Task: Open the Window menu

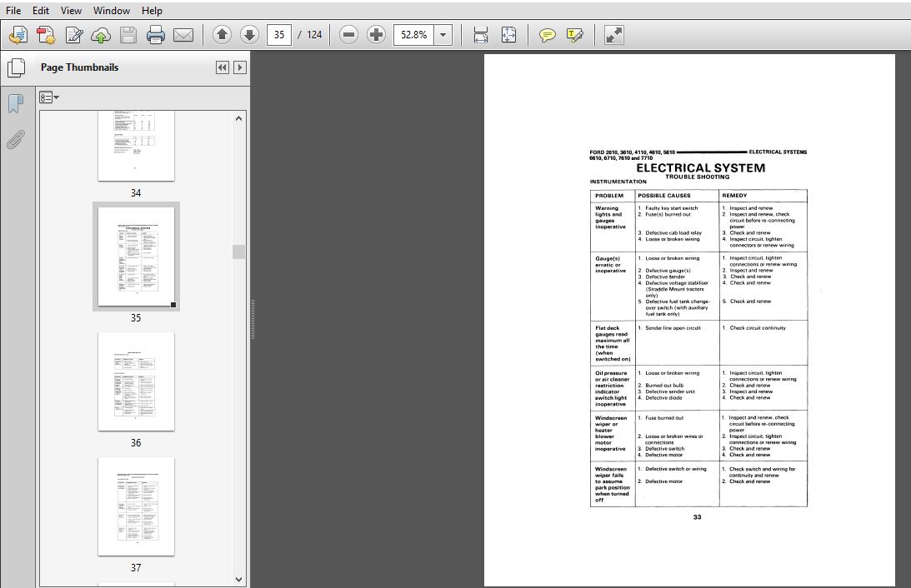Action: 112,11
